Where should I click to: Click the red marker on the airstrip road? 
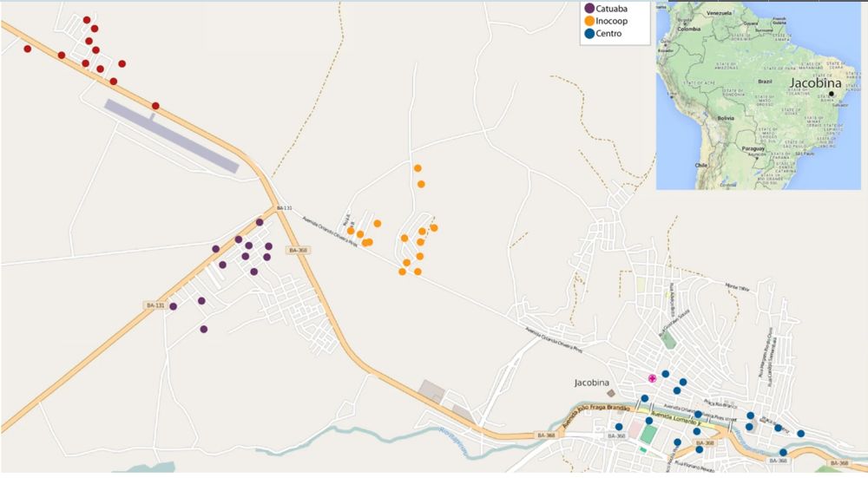coord(155,106)
